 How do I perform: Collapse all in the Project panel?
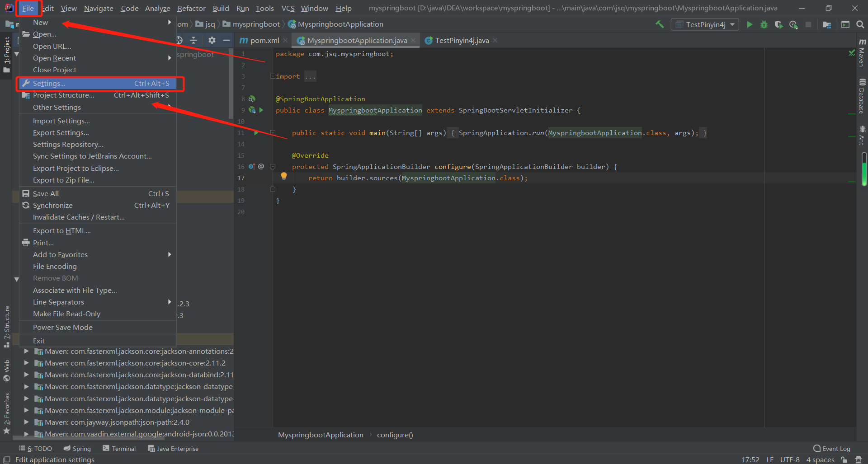click(x=193, y=40)
